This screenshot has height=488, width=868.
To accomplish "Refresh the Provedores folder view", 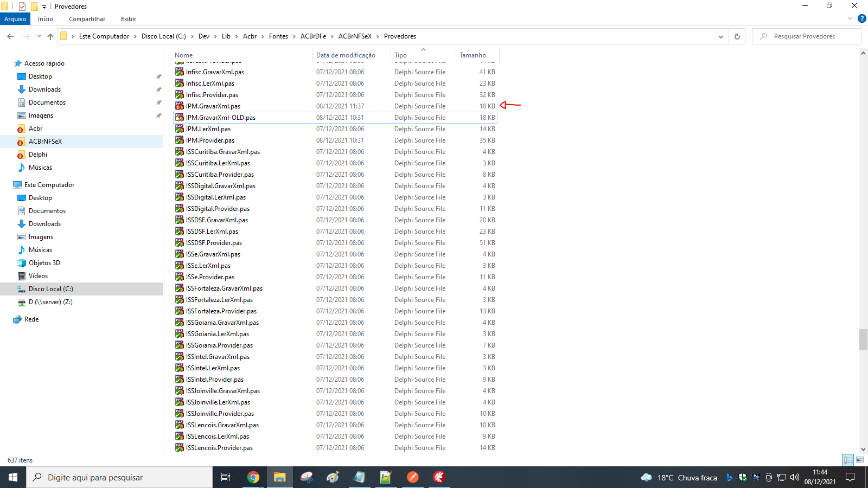I will coord(737,36).
